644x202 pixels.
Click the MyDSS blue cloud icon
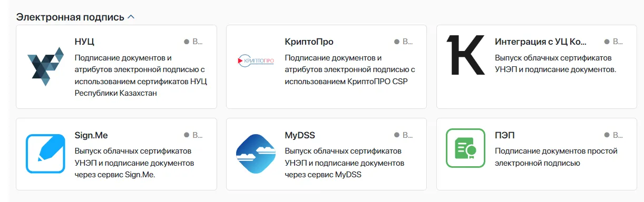[256, 154]
